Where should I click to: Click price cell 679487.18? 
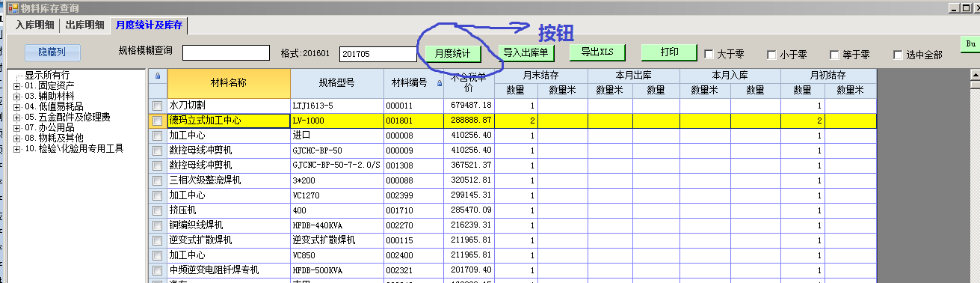click(x=469, y=106)
